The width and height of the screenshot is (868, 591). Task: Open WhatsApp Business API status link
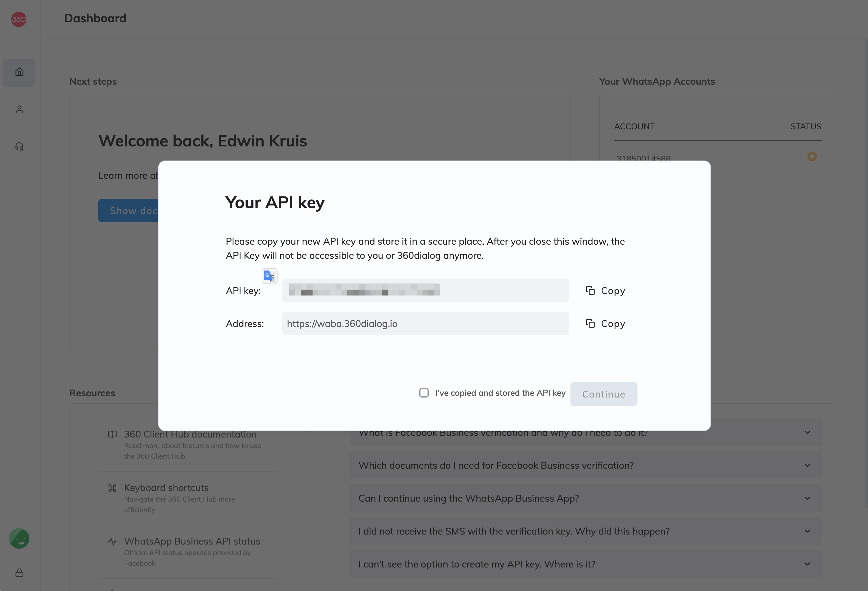(x=192, y=541)
